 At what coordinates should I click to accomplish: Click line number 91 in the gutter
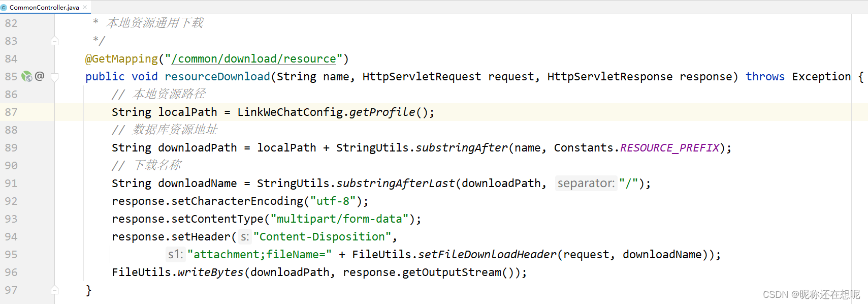point(11,184)
